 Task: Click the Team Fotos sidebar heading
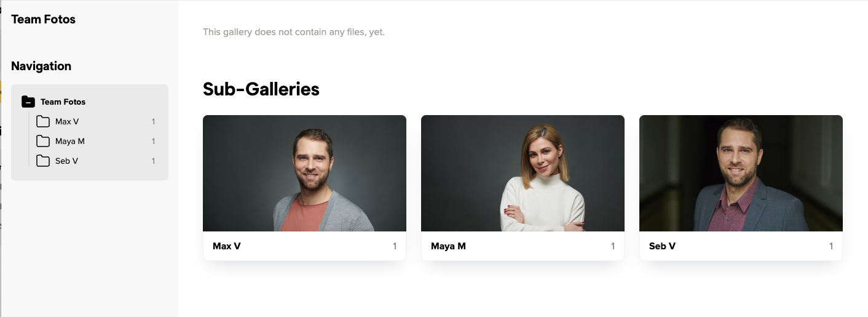click(x=43, y=19)
